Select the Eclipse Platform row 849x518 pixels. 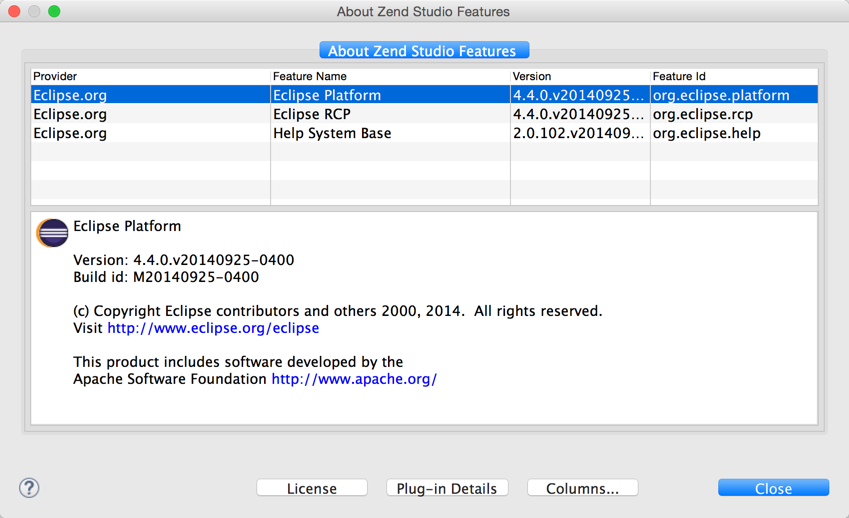pyautogui.click(x=424, y=95)
